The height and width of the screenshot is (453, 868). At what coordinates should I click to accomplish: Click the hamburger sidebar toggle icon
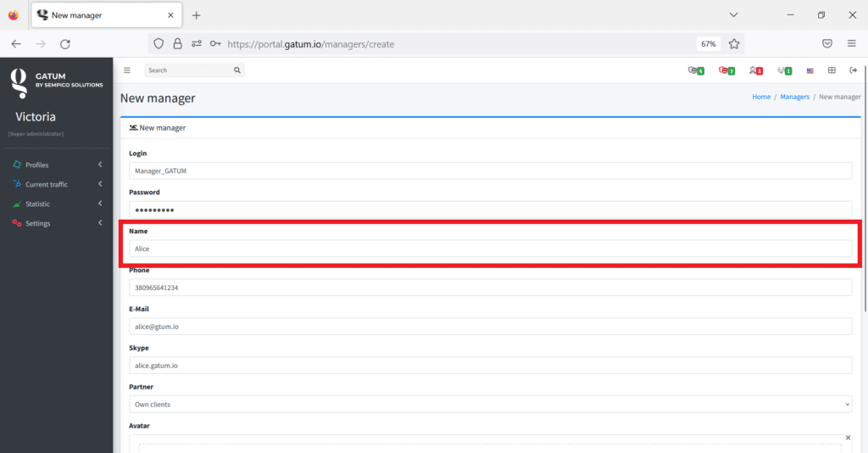tap(127, 70)
